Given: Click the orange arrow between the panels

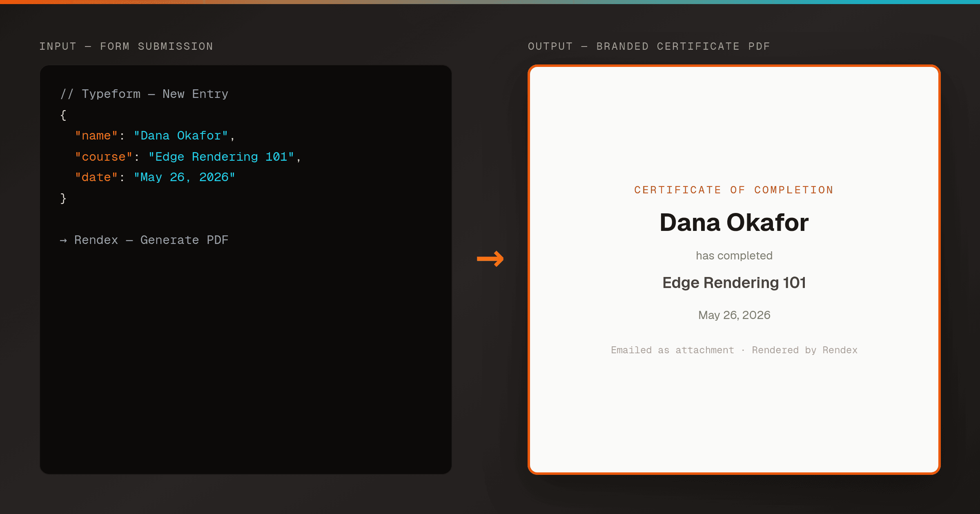Looking at the screenshot, I should (490, 259).
